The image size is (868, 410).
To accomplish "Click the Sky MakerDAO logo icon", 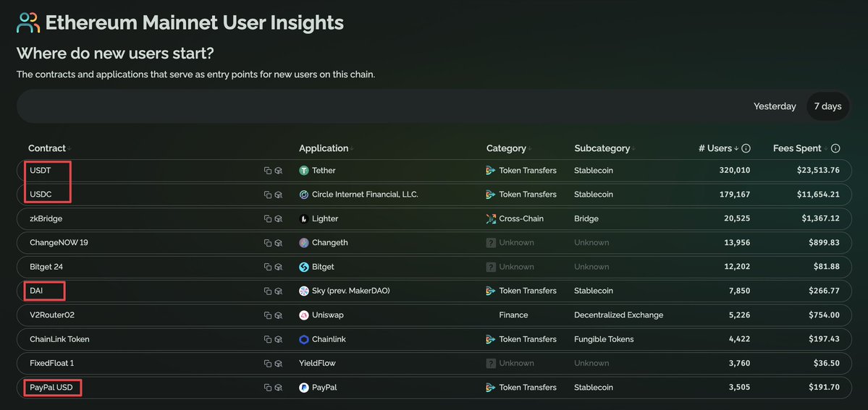I will (304, 291).
